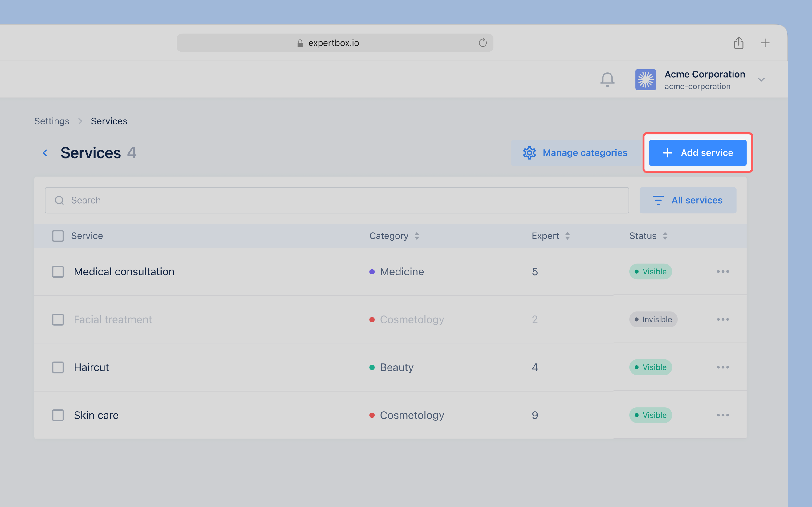Viewport: 812px width, 507px height.
Task: Click the browser share icon
Action: pos(739,43)
